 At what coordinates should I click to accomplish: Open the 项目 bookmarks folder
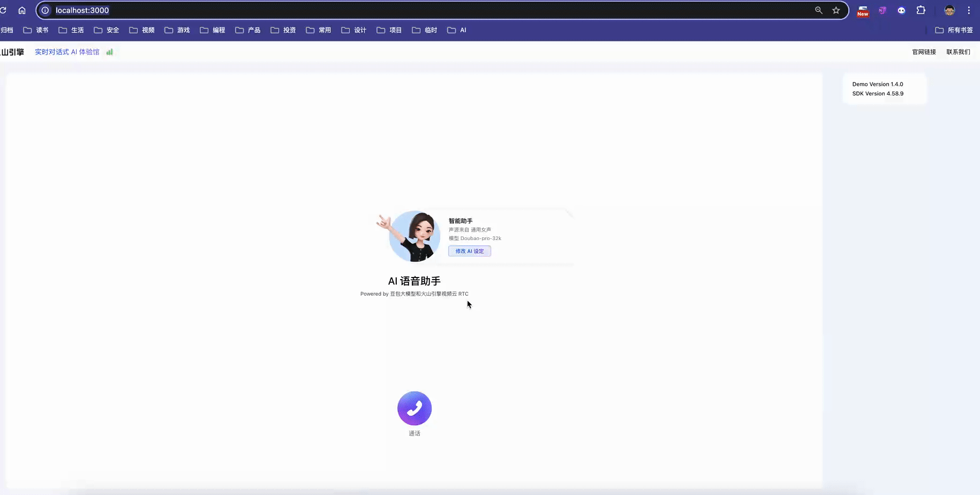click(x=389, y=30)
